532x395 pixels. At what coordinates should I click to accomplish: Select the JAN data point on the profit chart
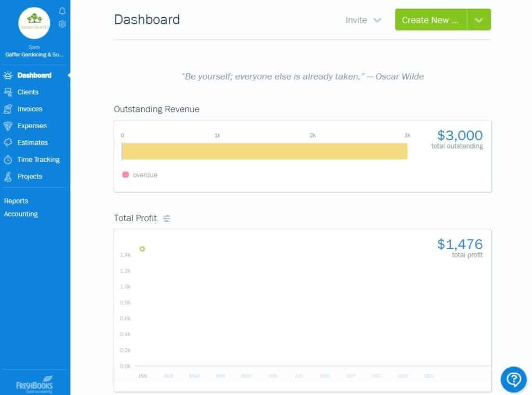pos(142,249)
